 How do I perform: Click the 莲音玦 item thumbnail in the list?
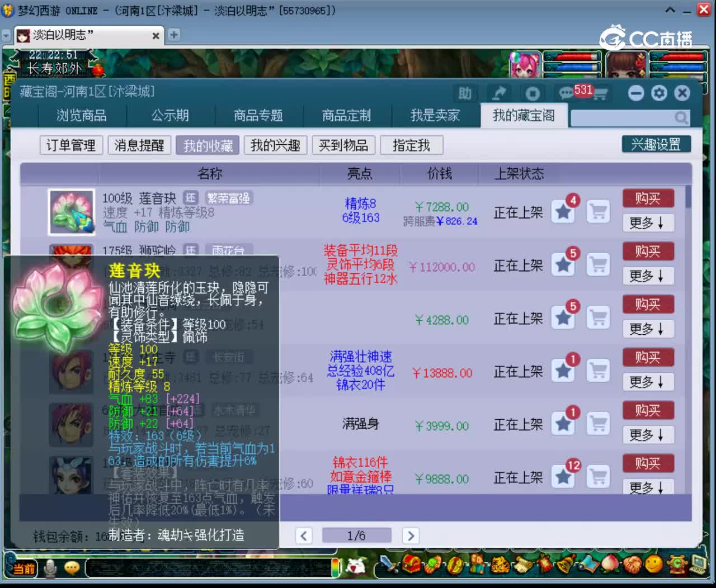[x=71, y=212]
